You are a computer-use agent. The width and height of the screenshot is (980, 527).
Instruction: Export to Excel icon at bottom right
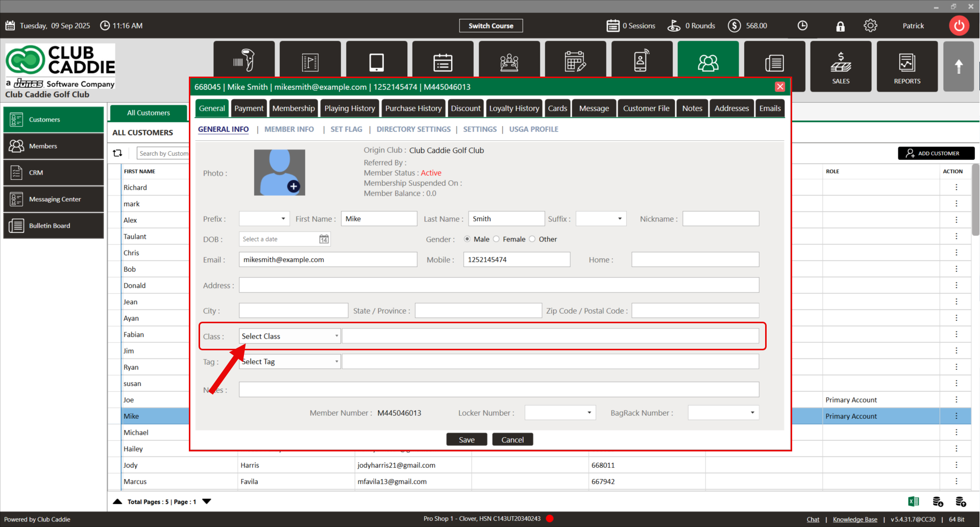click(x=913, y=501)
